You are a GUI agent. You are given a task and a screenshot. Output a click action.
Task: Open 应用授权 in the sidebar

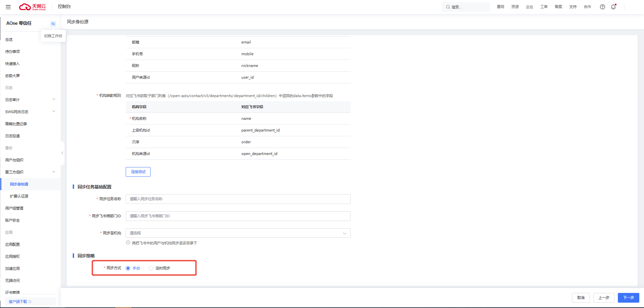click(12, 256)
